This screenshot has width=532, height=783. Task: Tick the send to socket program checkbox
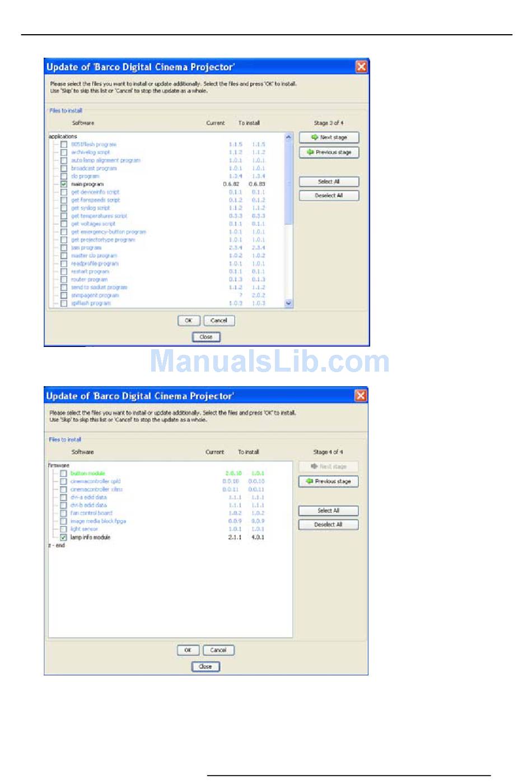click(64, 288)
